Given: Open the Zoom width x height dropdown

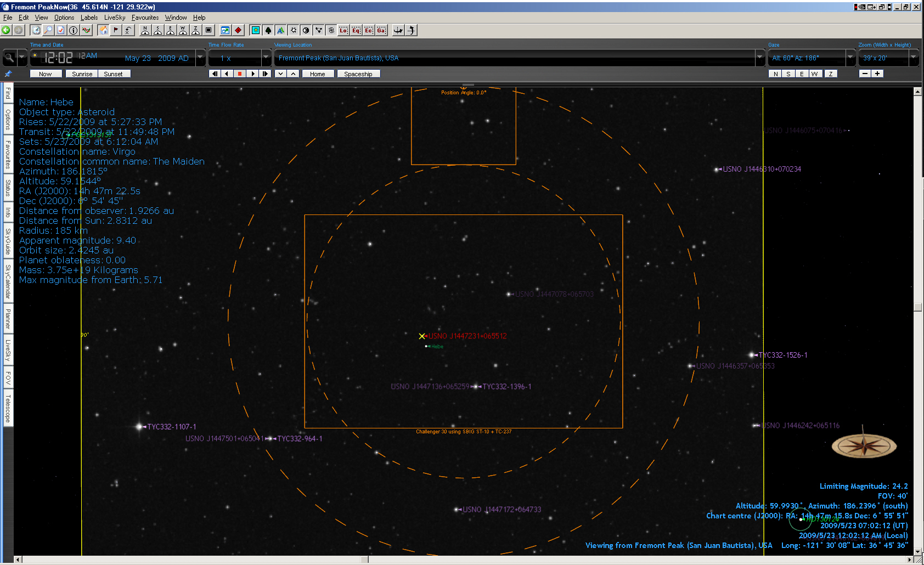Looking at the screenshot, I should click(914, 57).
